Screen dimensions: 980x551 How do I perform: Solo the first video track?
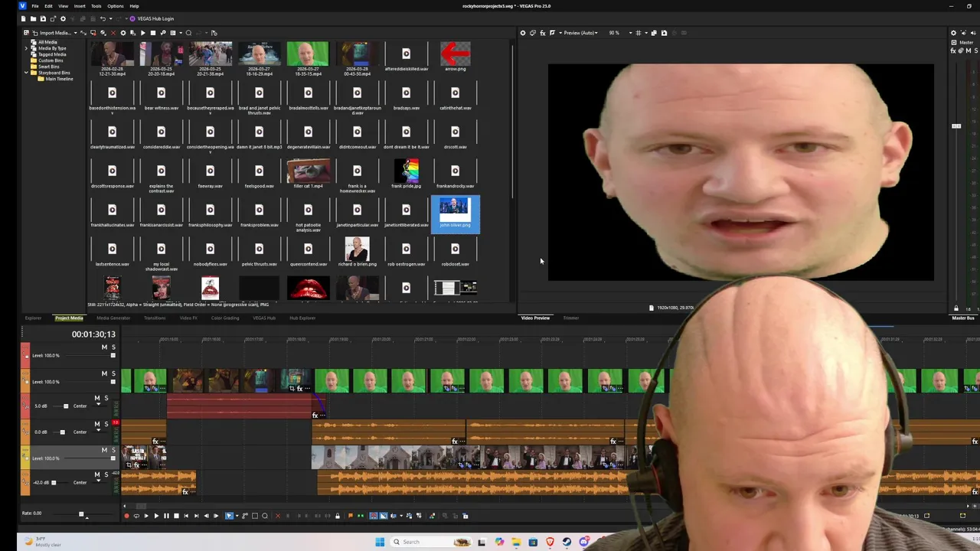coord(113,347)
